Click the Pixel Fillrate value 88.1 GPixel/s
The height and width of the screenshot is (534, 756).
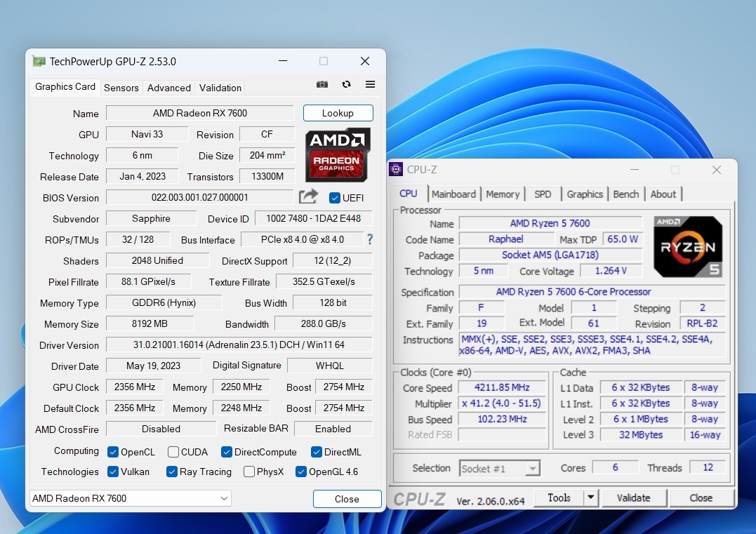pos(149,281)
